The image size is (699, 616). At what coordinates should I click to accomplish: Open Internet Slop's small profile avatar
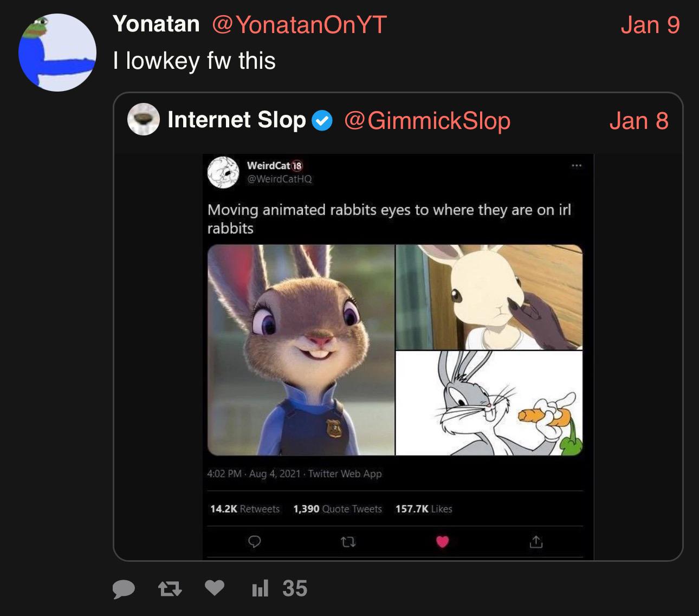click(x=143, y=120)
